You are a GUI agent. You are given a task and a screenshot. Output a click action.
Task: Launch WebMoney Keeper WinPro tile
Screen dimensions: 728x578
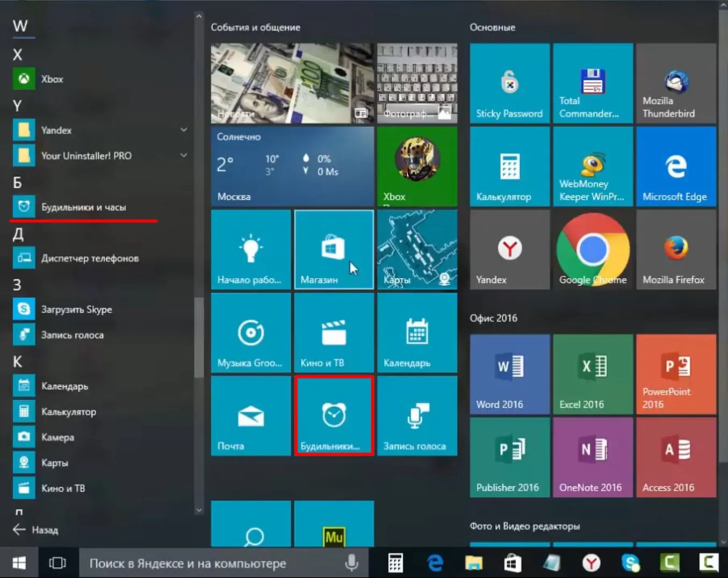(x=593, y=167)
